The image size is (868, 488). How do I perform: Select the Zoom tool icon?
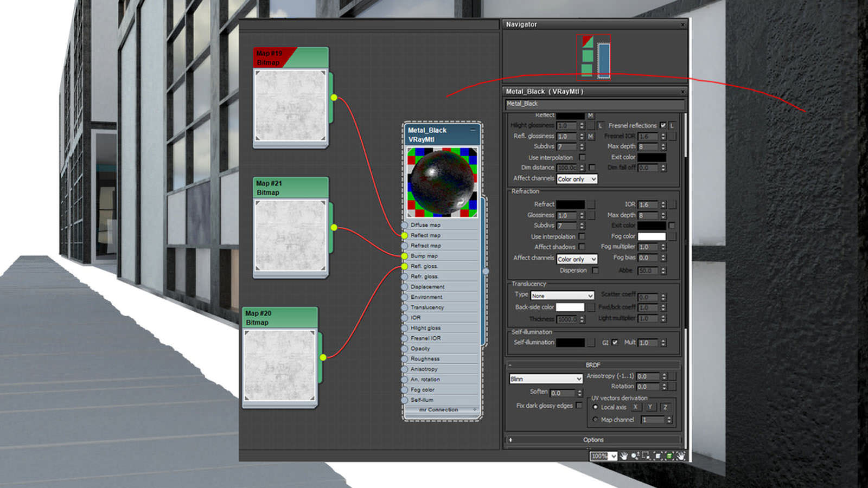(635, 456)
